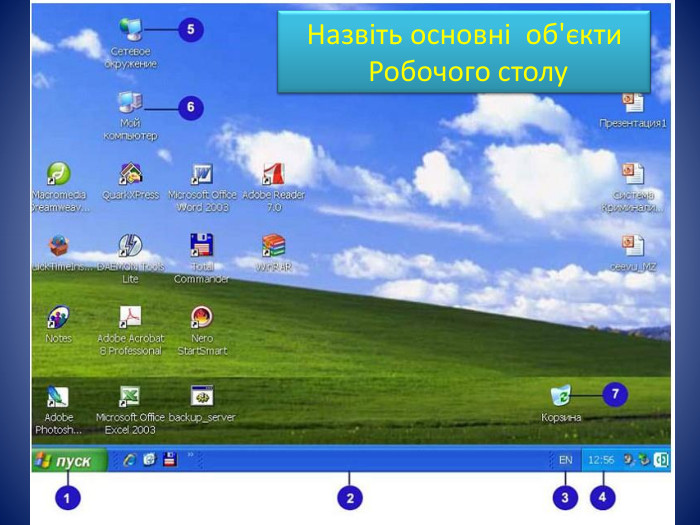Select the QuarkXPress shortcut icon
700x525 pixels.
pos(130,174)
